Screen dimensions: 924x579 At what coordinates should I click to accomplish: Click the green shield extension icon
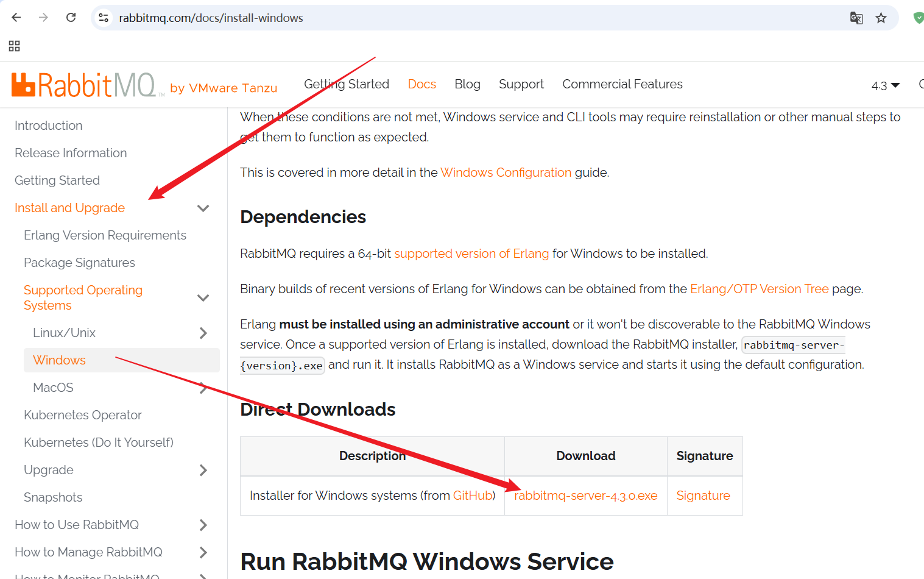(x=919, y=18)
